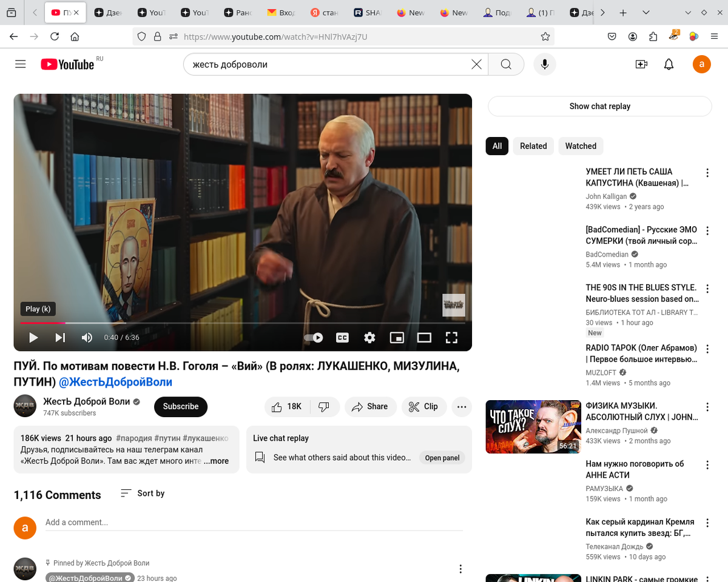Open a new browser tab

(623, 12)
